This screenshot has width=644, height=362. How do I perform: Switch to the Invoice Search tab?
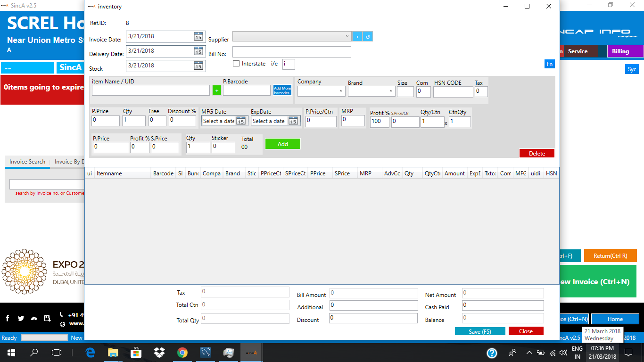(27, 162)
